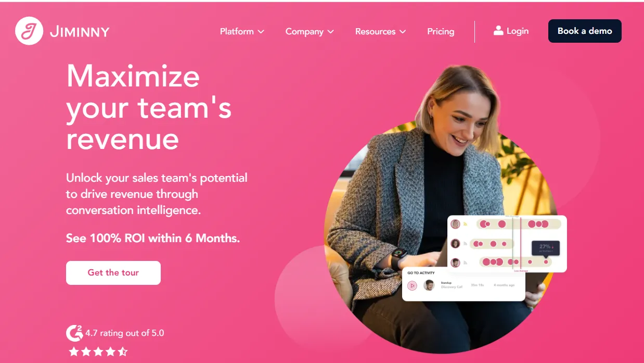
Task: Go to the Pricing page
Action: [x=441, y=31]
